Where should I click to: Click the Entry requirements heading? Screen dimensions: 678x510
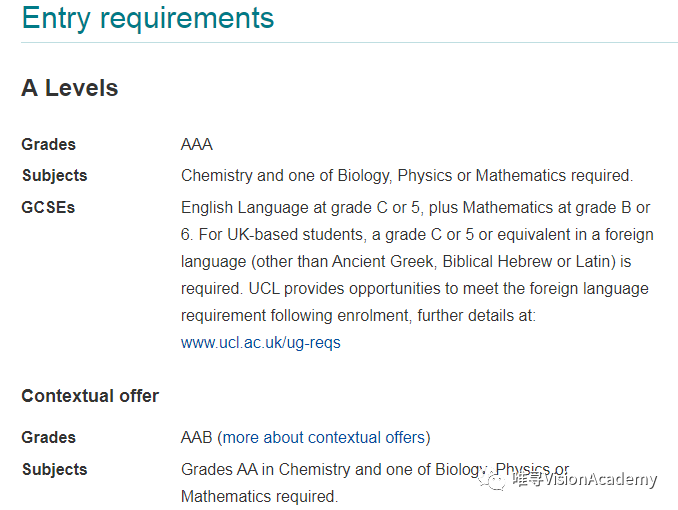(x=147, y=18)
